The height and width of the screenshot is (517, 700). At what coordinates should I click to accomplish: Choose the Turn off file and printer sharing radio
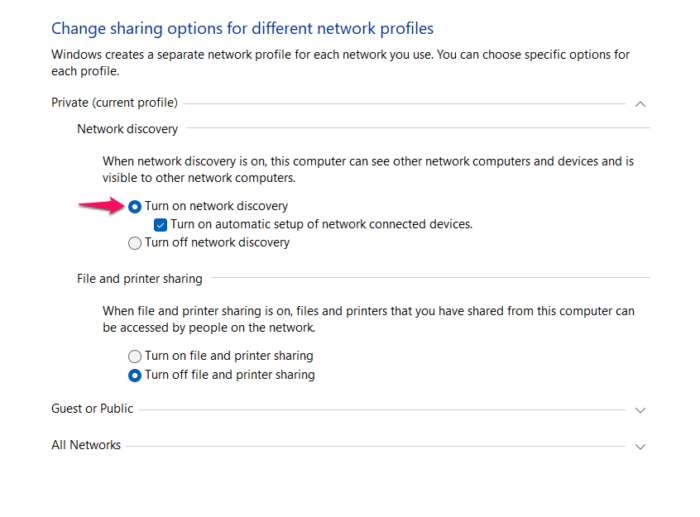[x=135, y=375]
